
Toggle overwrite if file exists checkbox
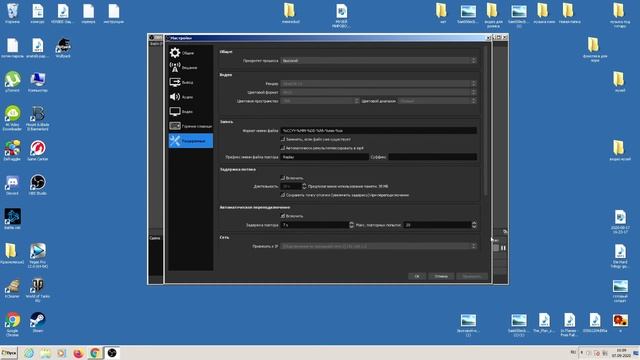tap(283, 139)
